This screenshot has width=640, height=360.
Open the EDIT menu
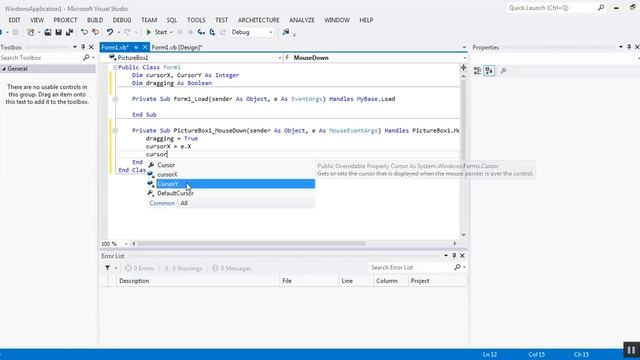pos(14,20)
